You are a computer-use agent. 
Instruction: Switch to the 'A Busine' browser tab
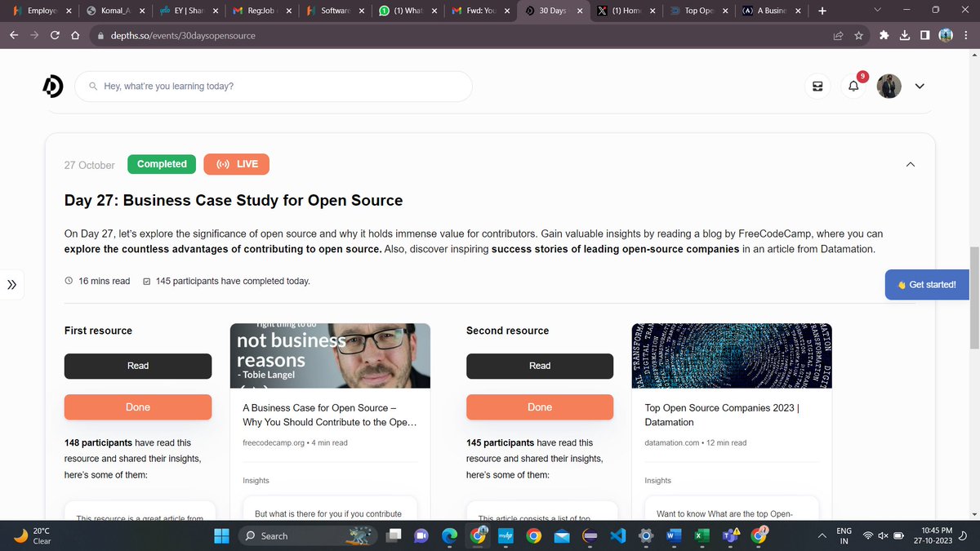pos(773,11)
